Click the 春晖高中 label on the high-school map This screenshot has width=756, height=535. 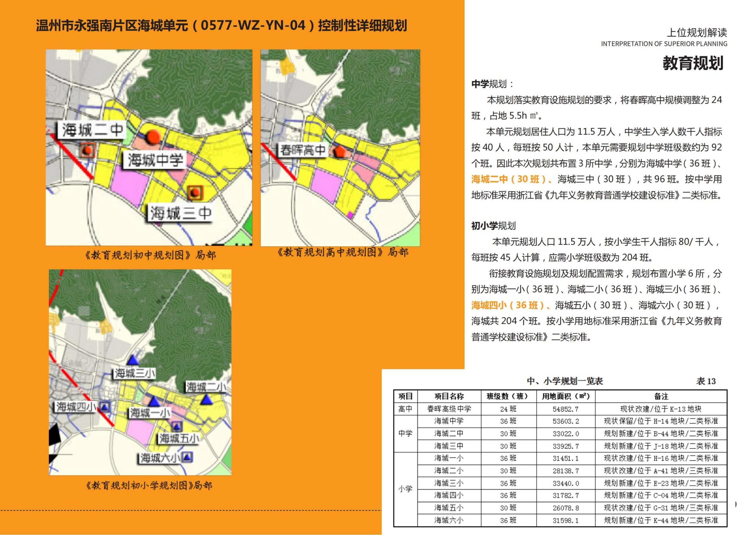303,150
